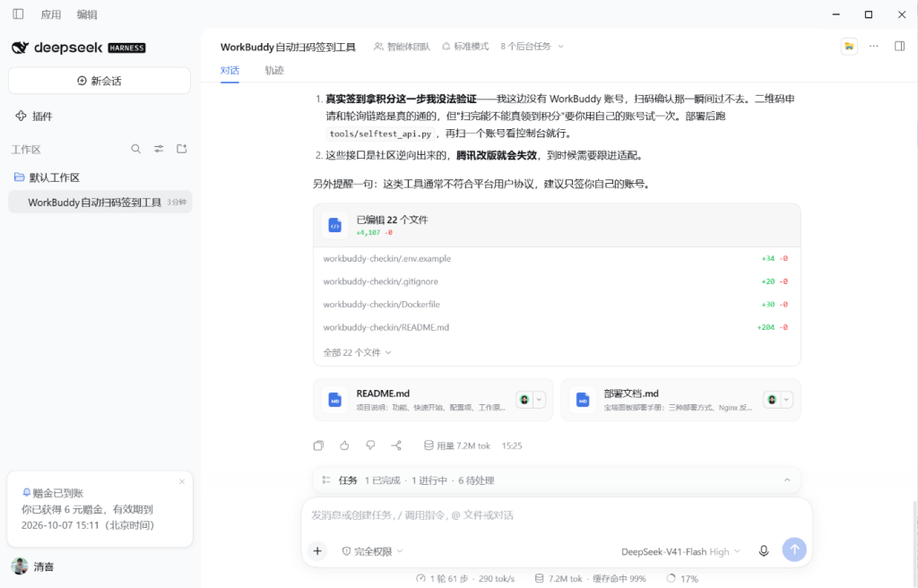Open workbuddy-checkin/Dockerfile file row
Image resolution: width=918 pixels, height=588 pixels.
(556, 304)
